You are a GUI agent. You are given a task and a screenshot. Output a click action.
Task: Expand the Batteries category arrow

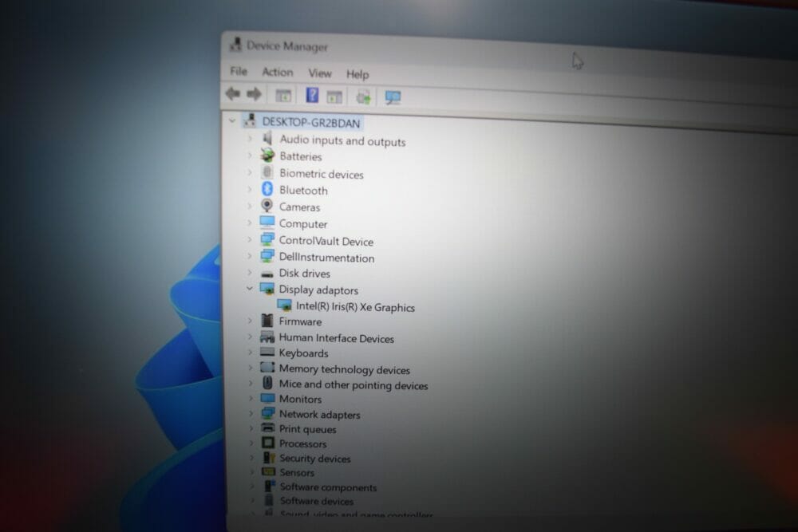249,155
